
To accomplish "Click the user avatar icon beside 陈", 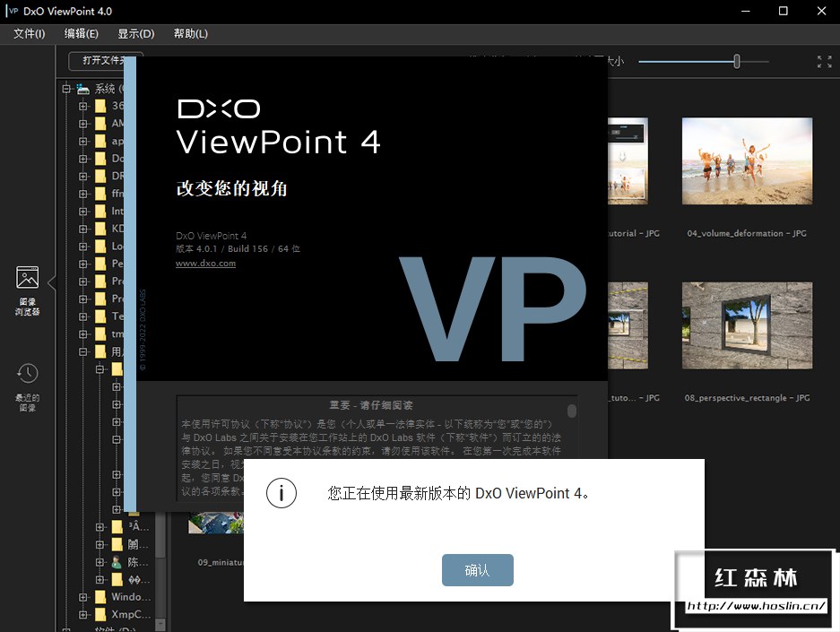I will tap(117, 562).
